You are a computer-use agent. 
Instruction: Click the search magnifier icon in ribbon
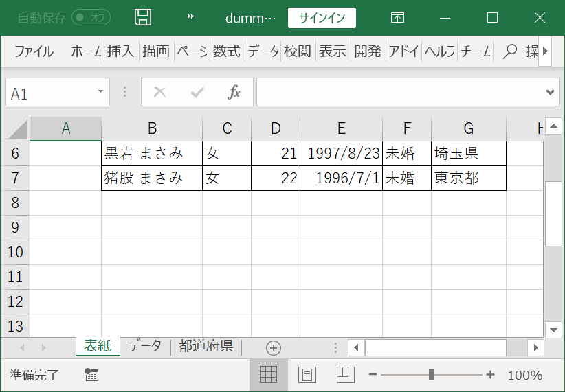coord(509,51)
